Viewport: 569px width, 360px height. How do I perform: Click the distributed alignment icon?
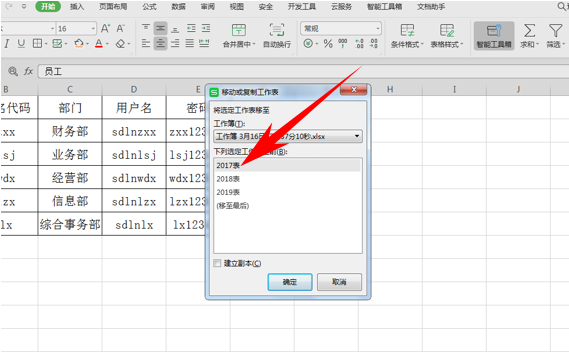pos(204,44)
